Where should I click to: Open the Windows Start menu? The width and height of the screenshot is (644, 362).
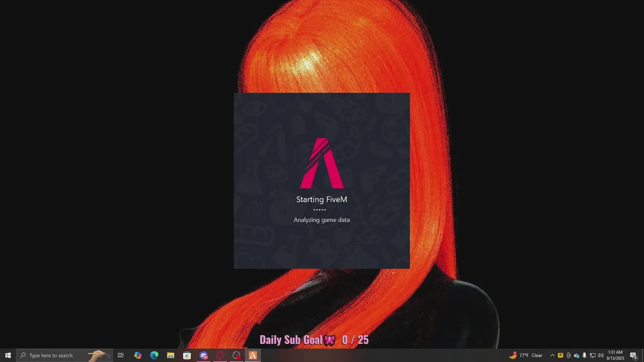pyautogui.click(x=8, y=355)
